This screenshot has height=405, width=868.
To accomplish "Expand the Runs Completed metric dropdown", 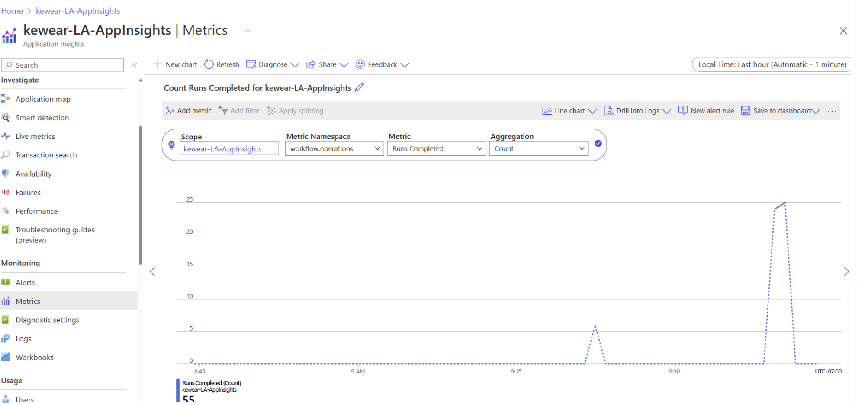I will [436, 149].
